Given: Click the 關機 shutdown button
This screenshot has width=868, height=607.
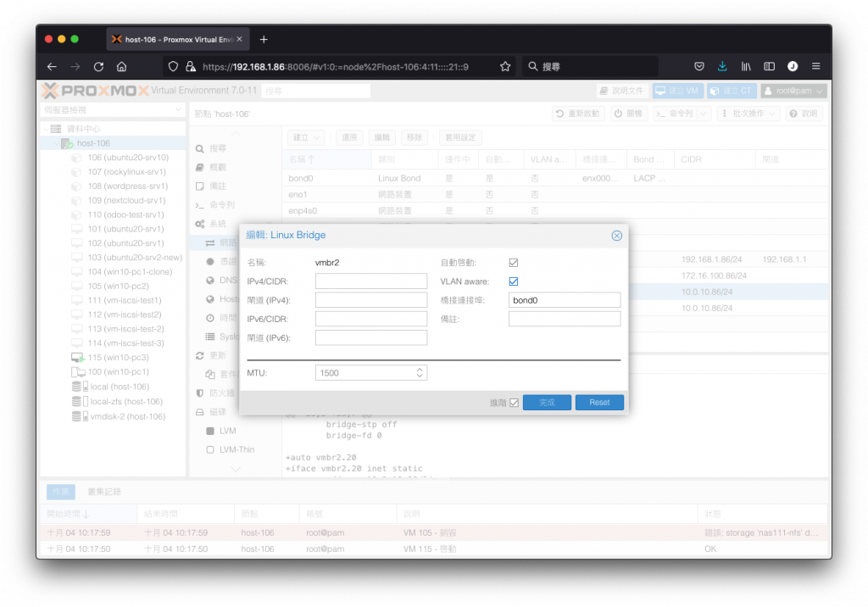Looking at the screenshot, I should tap(628, 114).
